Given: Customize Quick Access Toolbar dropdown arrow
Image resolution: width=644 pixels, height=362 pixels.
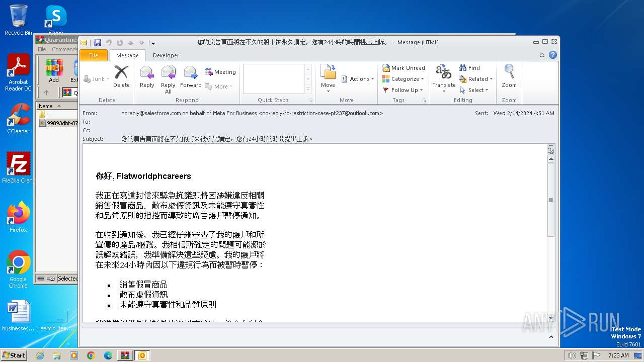Looking at the screenshot, I should [153, 43].
